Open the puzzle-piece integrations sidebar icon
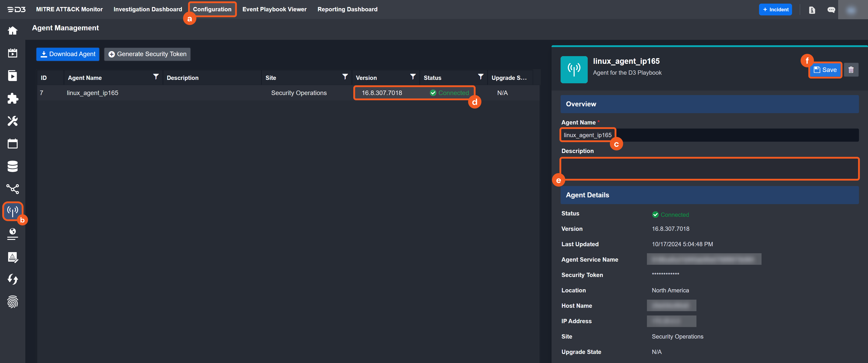This screenshot has height=363, width=868. coord(12,98)
